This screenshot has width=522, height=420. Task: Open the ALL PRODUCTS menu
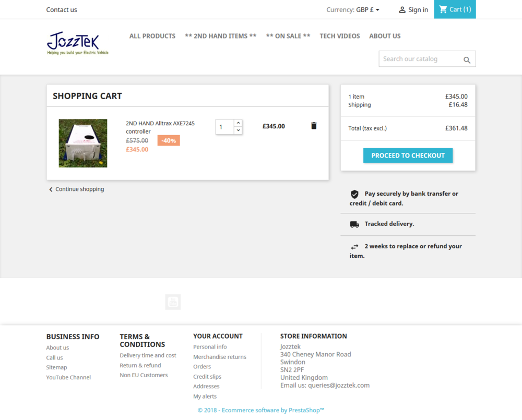152,36
